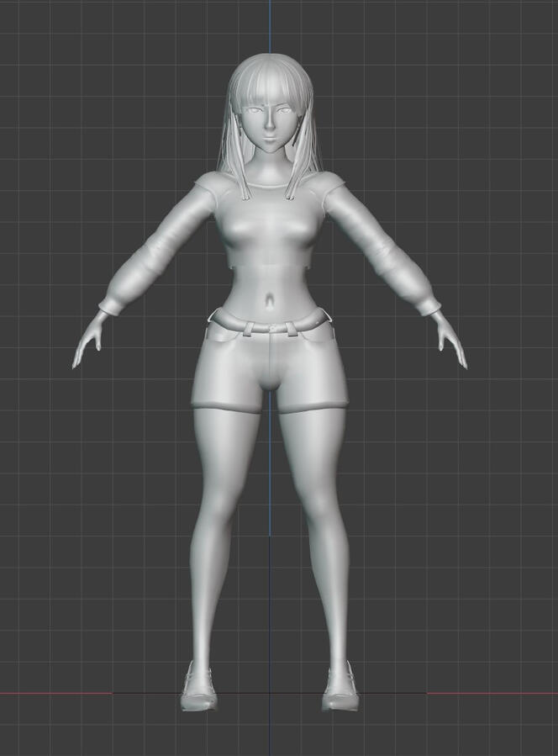
Task: Click the blue Z-axis line above the head
Action: coord(271,25)
